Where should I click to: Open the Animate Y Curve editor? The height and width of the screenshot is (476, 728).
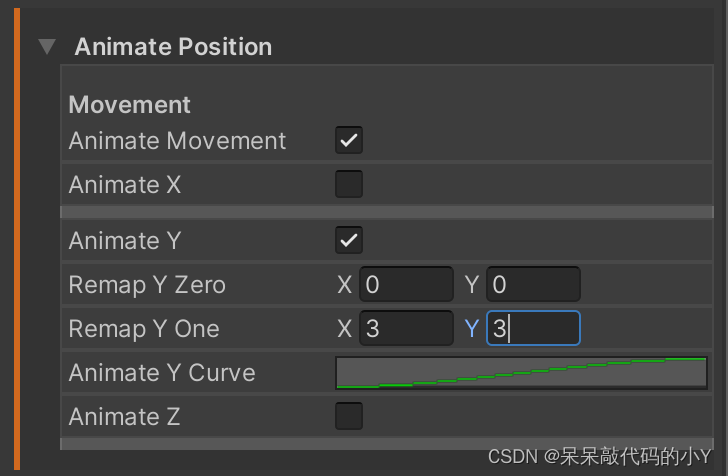coord(521,373)
